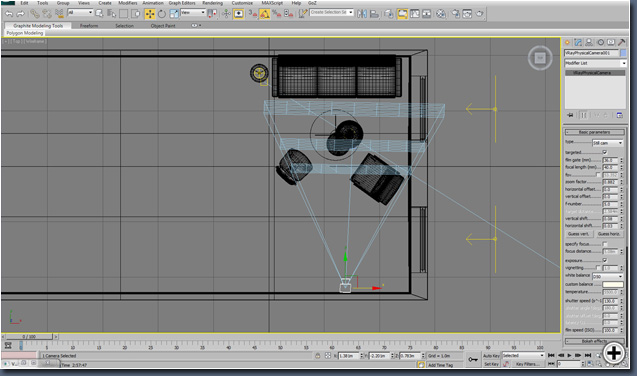The height and width of the screenshot is (376, 637).
Task: Open the Render Setup icon
Action: (456, 14)
